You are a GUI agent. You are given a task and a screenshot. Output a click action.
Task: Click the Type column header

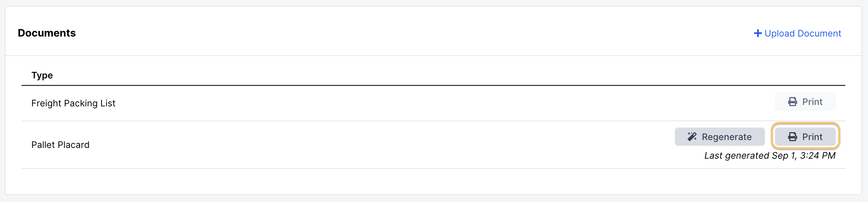(42, 75)
